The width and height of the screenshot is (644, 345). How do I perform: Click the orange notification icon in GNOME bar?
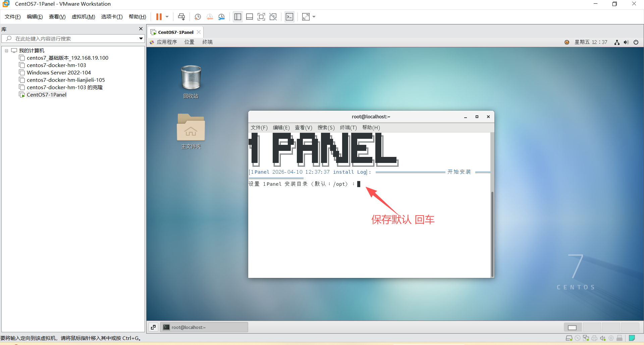[x=567, y=42]
